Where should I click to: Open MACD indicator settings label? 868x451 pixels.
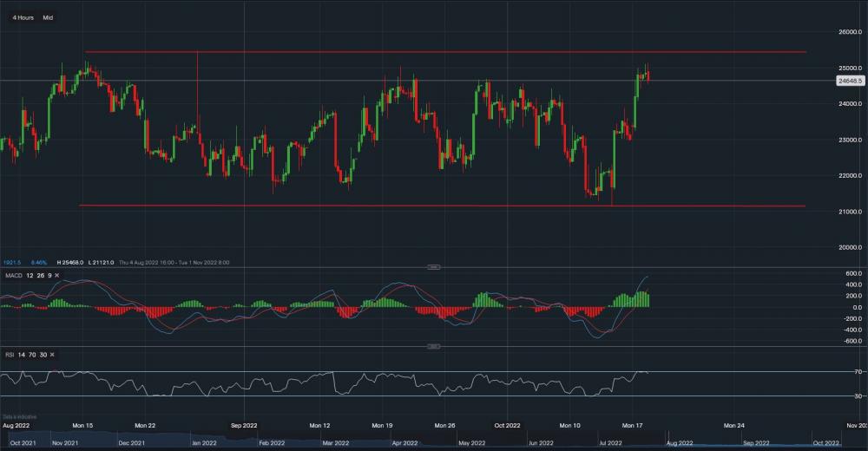click(x=12, y=275)
